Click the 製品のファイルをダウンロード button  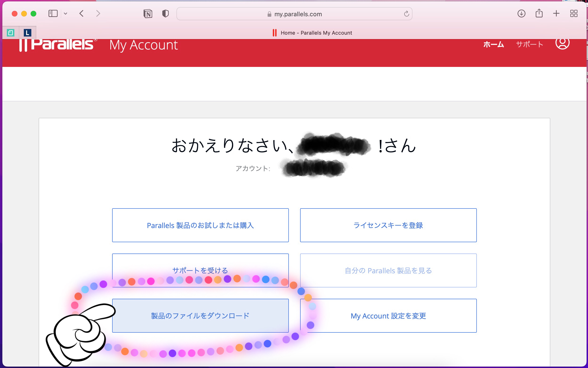[x=200, y=316]
